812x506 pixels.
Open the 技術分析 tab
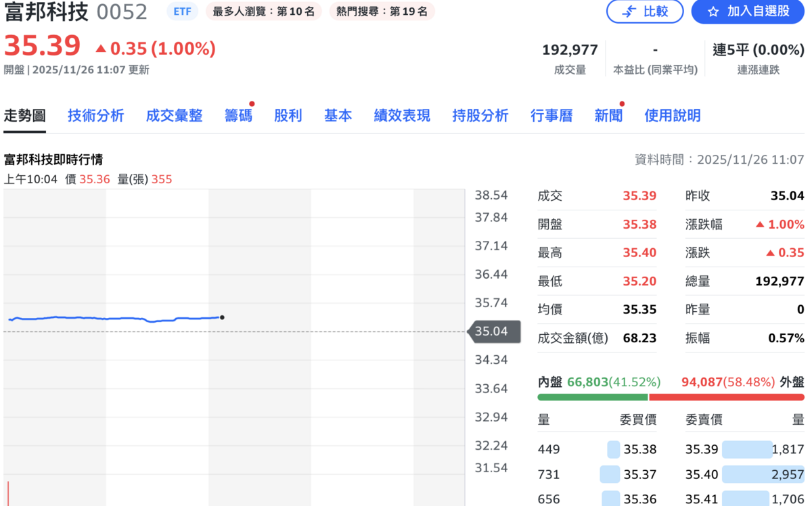pyautogui.click(x=95, y=115)
